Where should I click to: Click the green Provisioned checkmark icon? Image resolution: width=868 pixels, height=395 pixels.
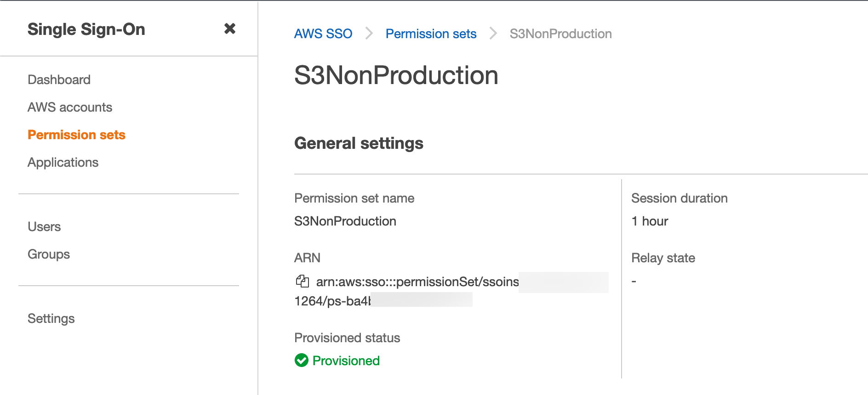(x=302, y=361)
